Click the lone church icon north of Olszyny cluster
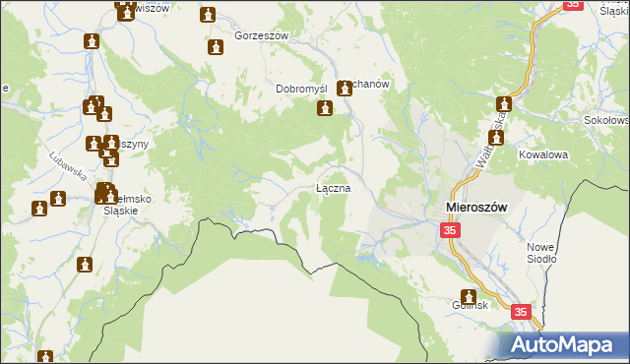630x364 pixels. coord(92,41)
